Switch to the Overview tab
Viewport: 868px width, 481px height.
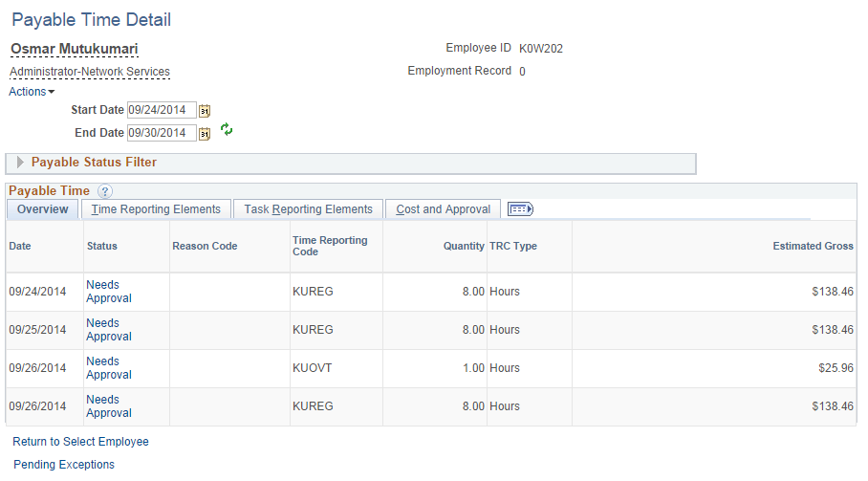tap(43, 209)
